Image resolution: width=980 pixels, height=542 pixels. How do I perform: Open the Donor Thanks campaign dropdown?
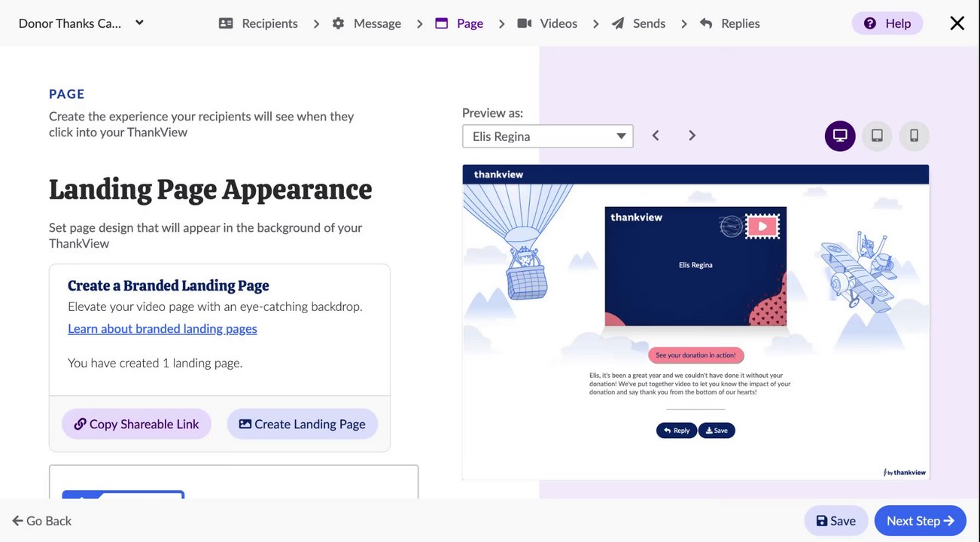(81, 23)
